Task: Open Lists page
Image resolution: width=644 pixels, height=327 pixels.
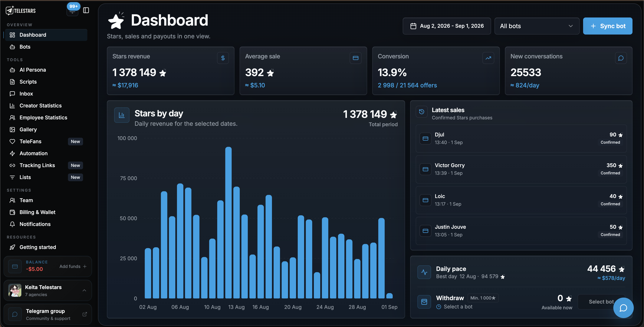Action: (46, 177)
